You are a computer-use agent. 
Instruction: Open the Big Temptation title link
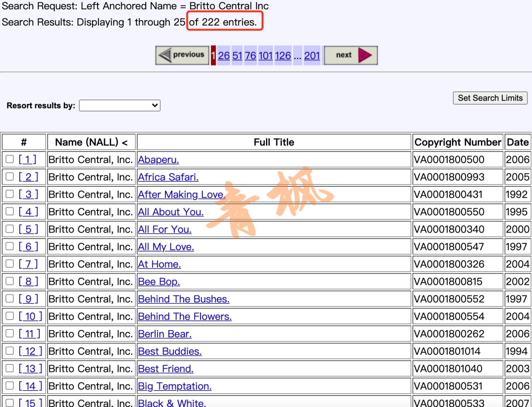point(175,386)
